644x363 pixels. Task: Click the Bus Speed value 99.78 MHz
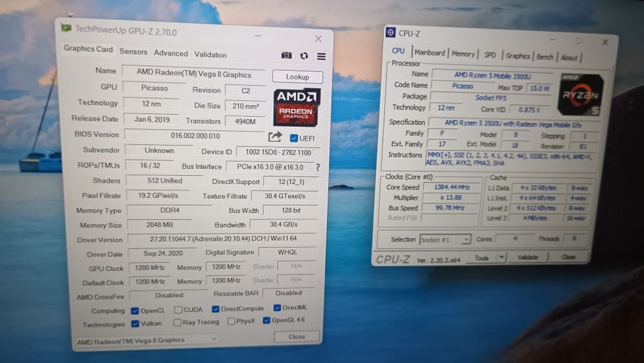click(x=450, y=208)
